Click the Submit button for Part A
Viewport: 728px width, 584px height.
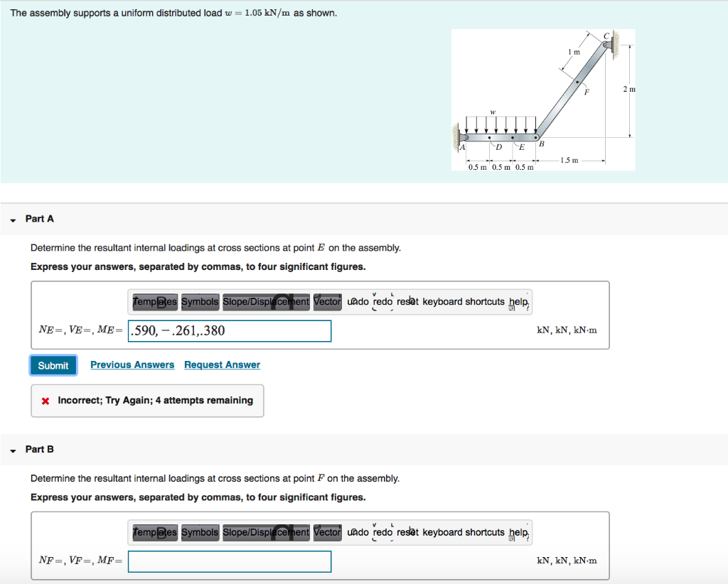tap(53, 365)
